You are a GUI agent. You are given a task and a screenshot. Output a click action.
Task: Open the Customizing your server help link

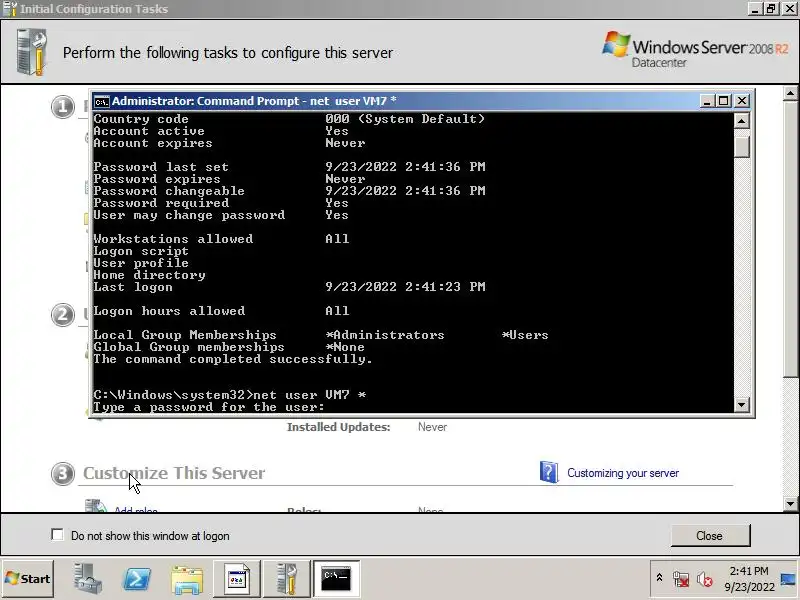point(623,473)
